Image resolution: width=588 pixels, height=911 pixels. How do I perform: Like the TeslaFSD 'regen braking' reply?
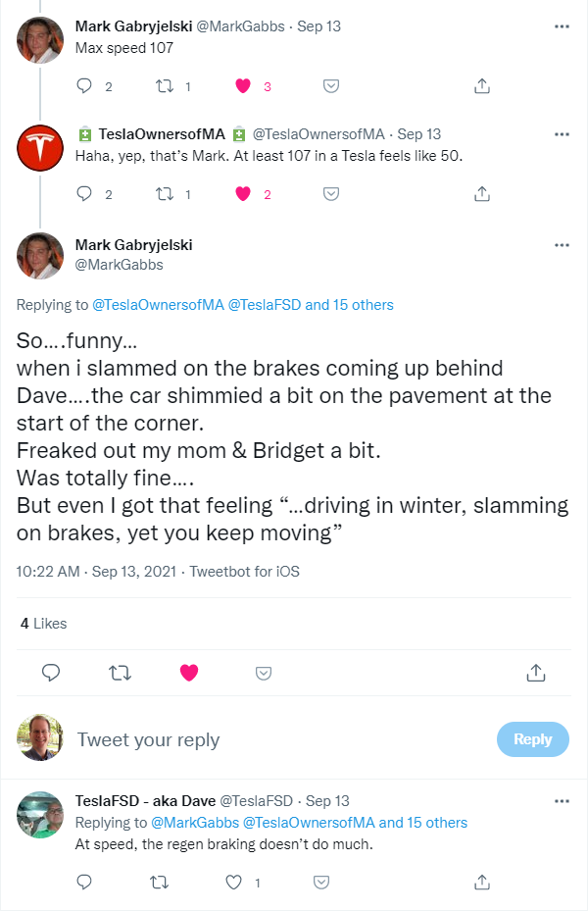click(234, 882)
